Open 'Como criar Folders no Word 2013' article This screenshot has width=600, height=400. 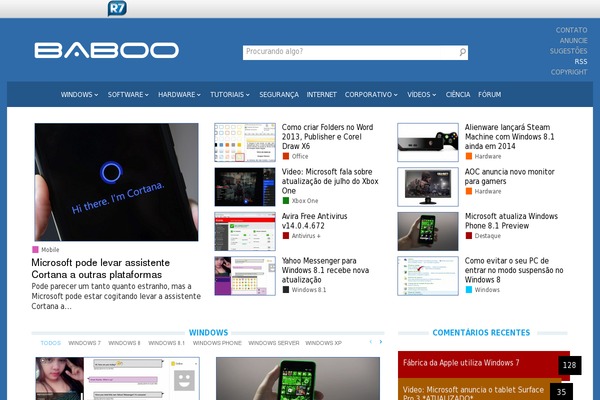coord(328,137)
